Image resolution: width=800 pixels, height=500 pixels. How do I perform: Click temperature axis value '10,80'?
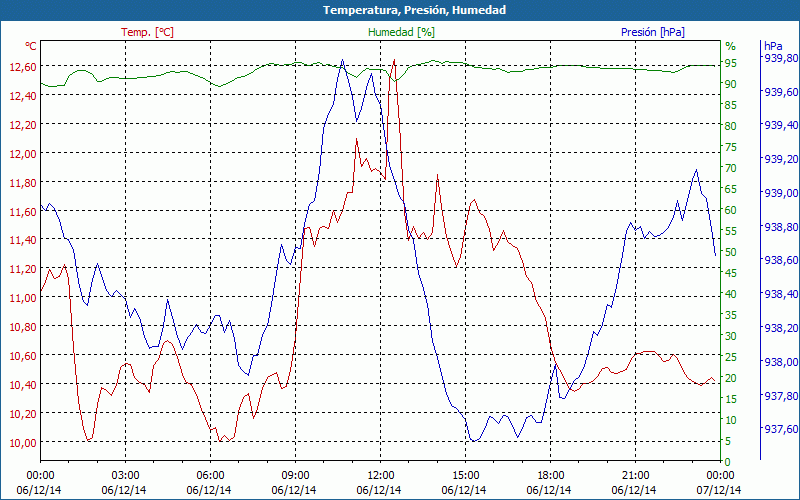[x=23, y=327]
